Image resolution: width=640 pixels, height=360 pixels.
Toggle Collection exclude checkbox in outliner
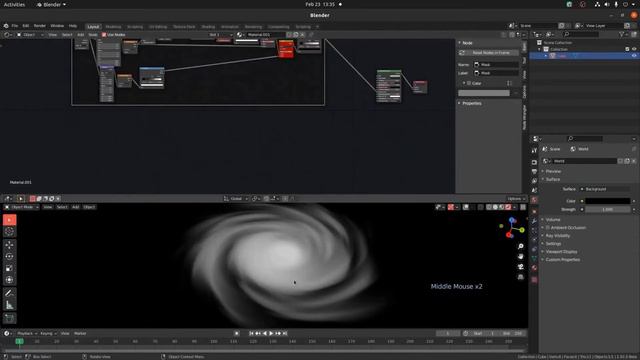tap(627, 49)
